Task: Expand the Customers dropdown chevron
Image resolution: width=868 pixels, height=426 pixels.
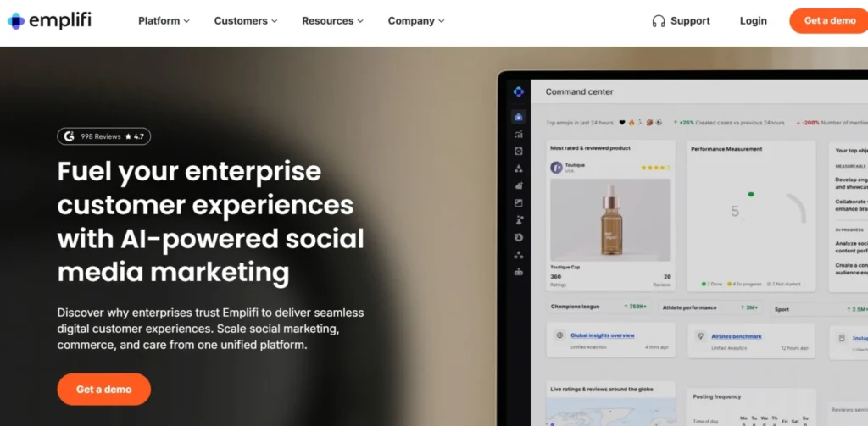Action: (x=274, y=21)
